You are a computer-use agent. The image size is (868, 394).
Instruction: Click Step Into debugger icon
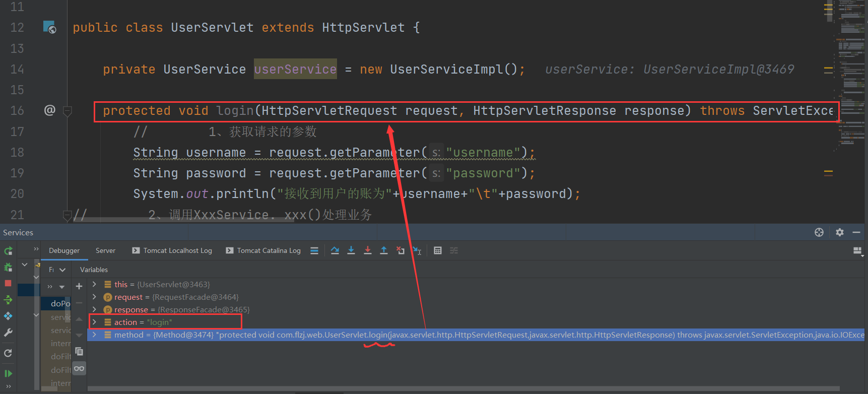click(x=351, y=250)
